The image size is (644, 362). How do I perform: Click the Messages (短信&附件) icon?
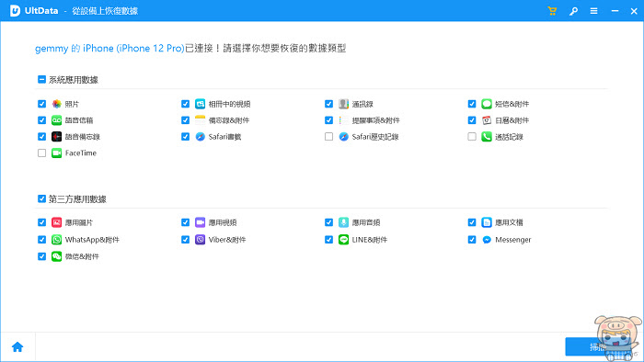[x=487, y=104]
